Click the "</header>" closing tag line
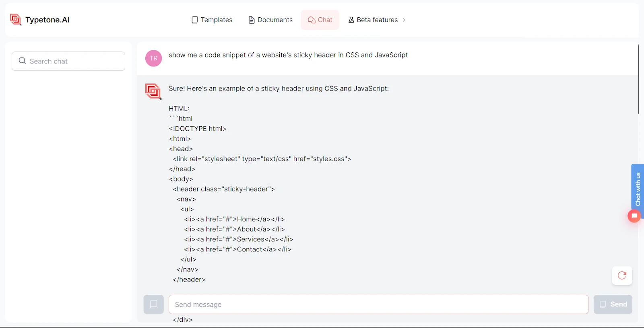Viewport: 644px width, 329px height. (189, 280)
